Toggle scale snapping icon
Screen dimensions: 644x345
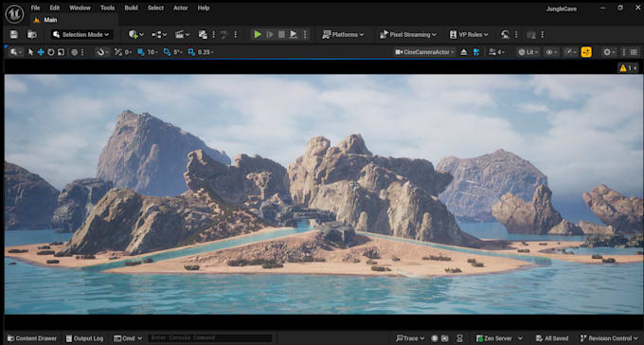click(191, 52)
